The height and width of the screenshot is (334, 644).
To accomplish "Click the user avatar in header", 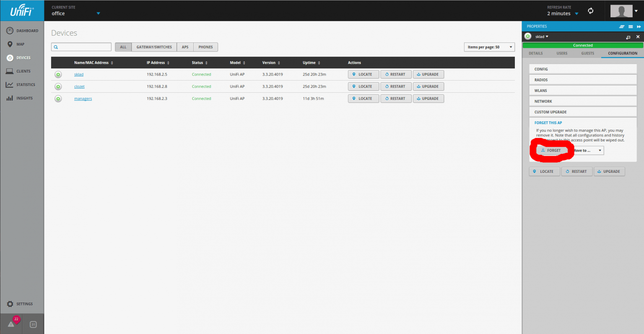I will click(621, 11).
